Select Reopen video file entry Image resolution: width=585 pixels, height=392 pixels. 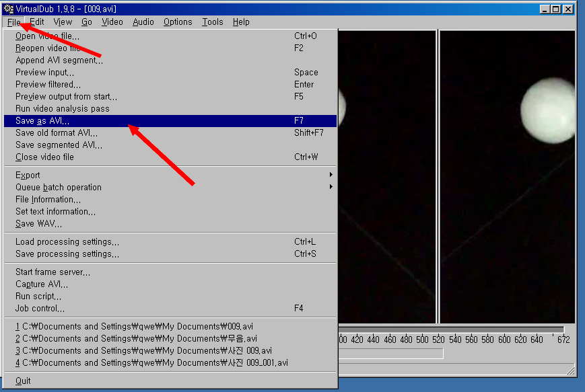[170, 48]
